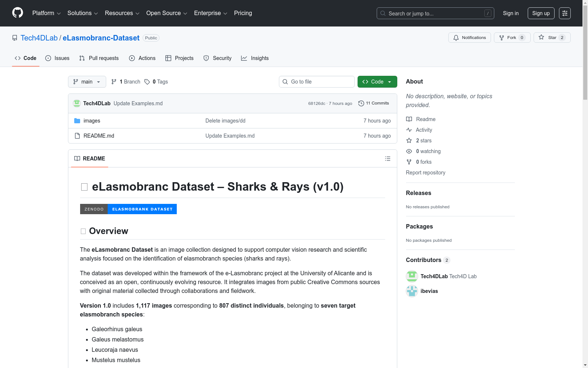The width and height of the screenshot is (588, 368).
Task: View the 11 Commits history
Action: click(374, 103)
